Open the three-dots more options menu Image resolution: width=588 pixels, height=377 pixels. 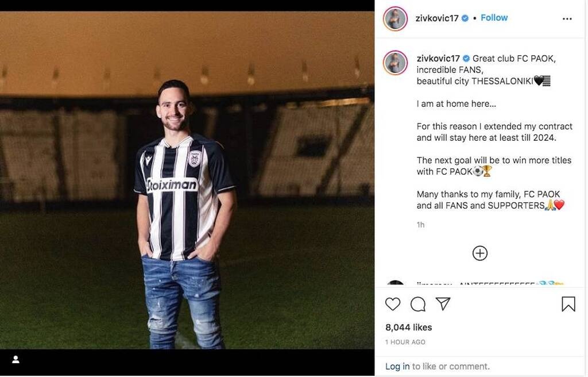(x=567, y=18)
